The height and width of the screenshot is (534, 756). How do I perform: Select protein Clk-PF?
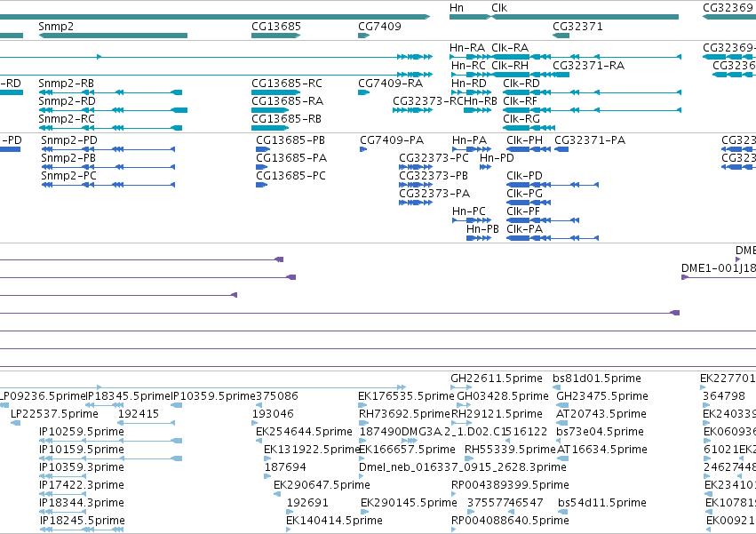pyautogui.click(x=523, y=211)
